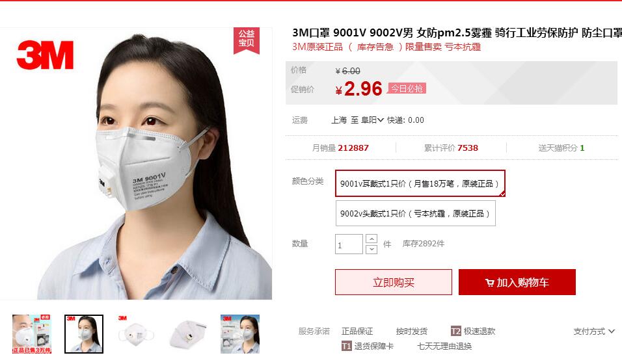The height and width of the screenshot is (364, 622).
Task: Select the 9001v耳戴式 option
Action: 420,183
